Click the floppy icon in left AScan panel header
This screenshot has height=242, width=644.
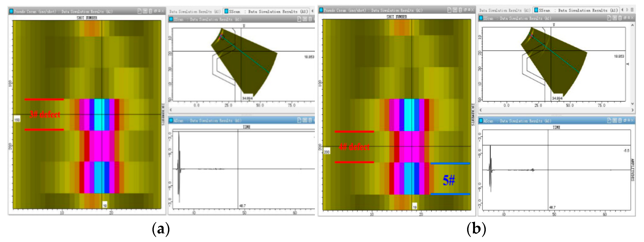click(305, 120)
